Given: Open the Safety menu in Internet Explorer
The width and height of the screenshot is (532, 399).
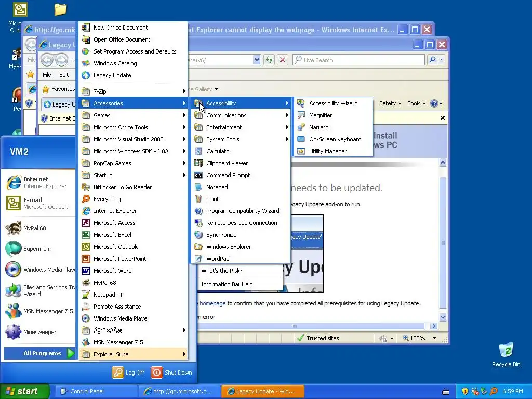Looking at the screenshot, I should pyautogui.click(x=390, y=103).
